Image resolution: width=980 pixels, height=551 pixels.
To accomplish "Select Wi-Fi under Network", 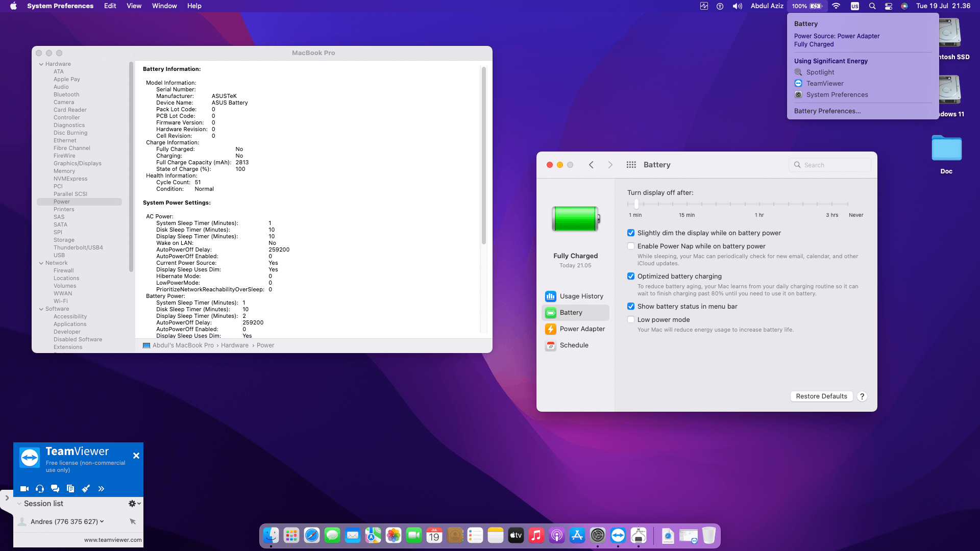I will (61, 302).
